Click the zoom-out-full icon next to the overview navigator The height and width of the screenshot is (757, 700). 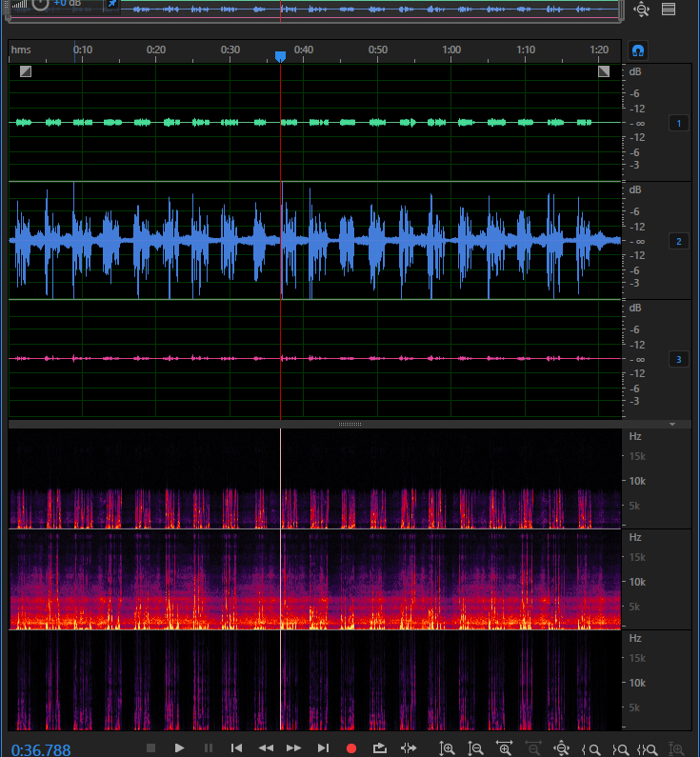pos(642,10)
